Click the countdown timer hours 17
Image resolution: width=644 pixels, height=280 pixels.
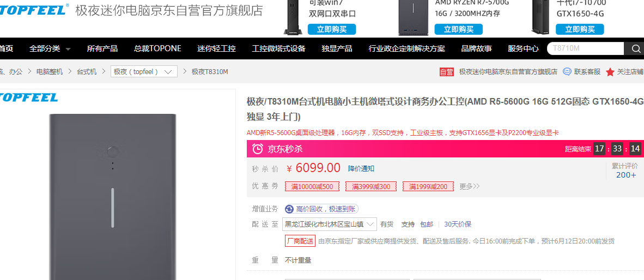click(x=599, y=149)
